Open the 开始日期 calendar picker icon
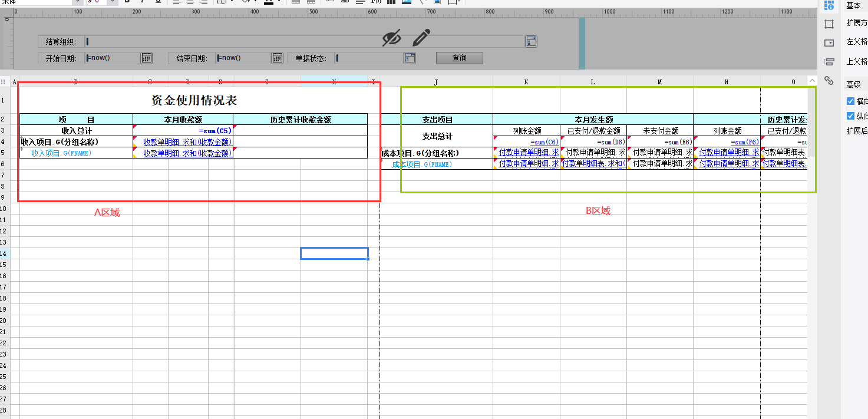Viewport: 868px width, 419px height. click(x=147, y=58)
